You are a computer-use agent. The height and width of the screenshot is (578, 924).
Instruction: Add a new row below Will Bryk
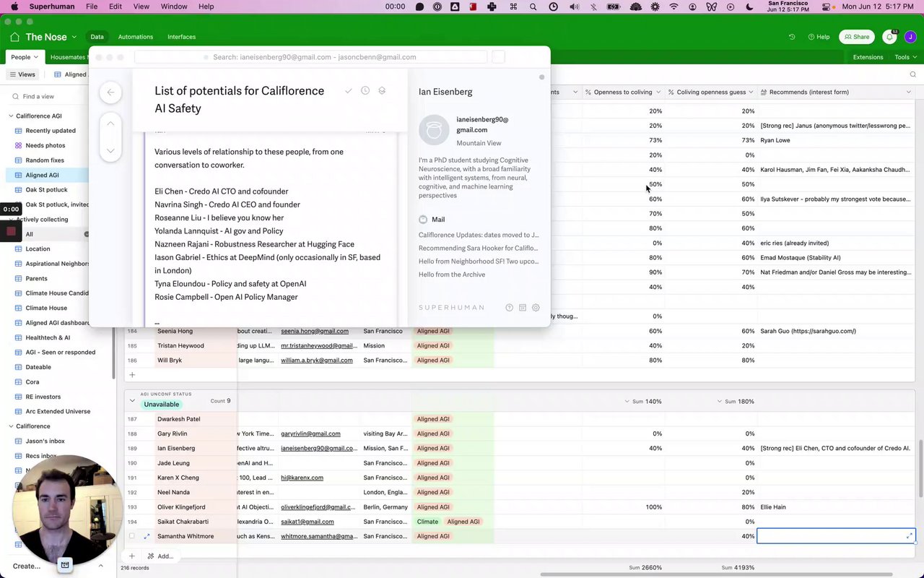[x=132, y=375]
